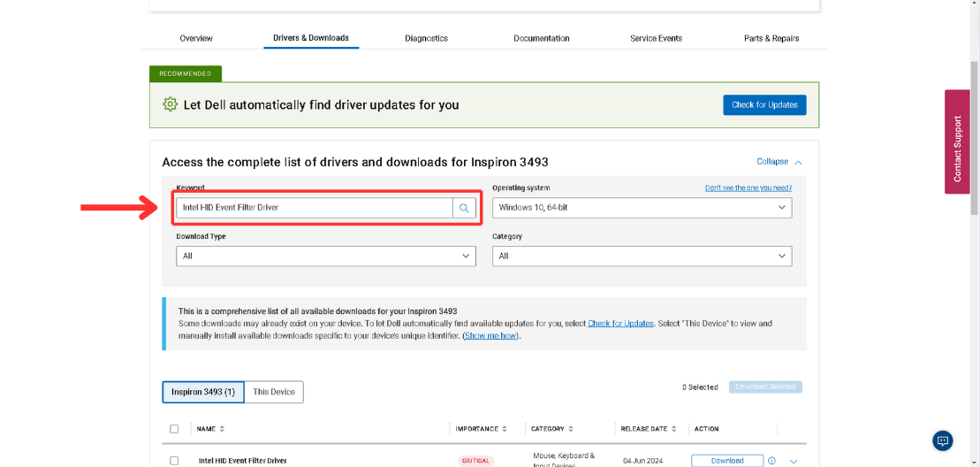Expand the Intel HID driver row details chevron
980x467 pixels.
click(794, 462)
